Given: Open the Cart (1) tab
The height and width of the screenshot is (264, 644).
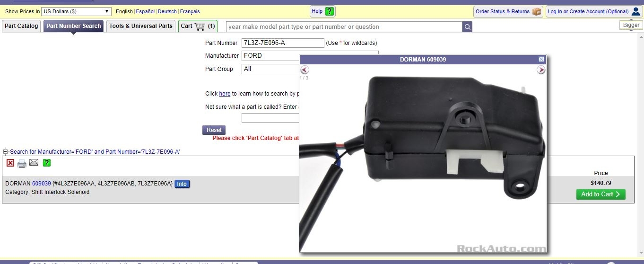Looking at the screenshot, I should pyautogui.click(x=198, y=26).
